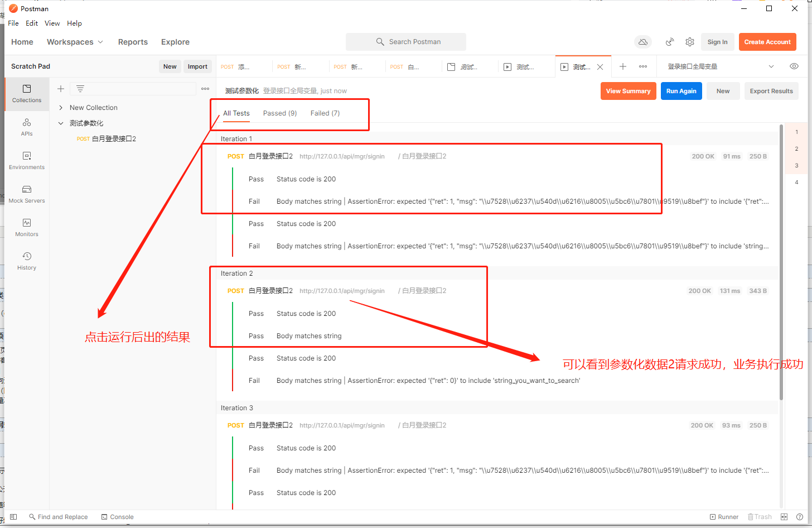
Task: Select the Failed (7) tab
Action: click(325, 113)
